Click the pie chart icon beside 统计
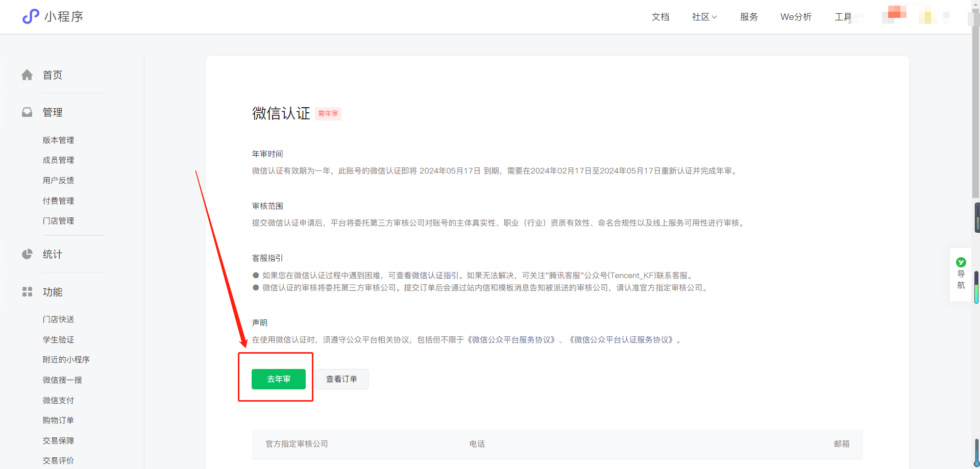This screenshot has height=469, width=980. 27,254
